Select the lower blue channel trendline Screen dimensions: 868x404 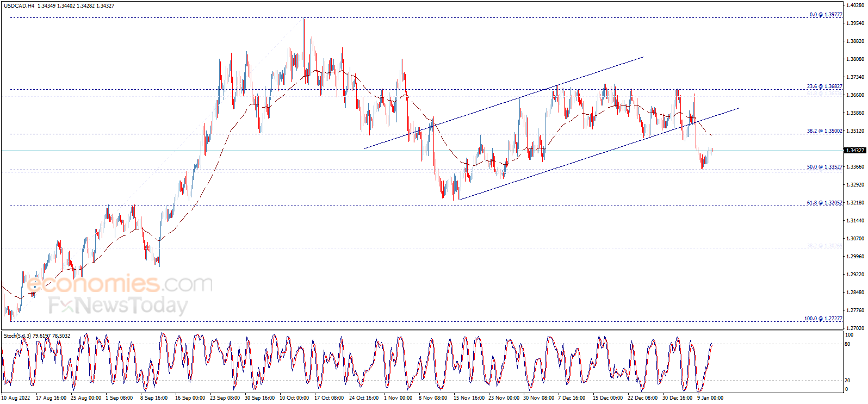coord(599,154)
